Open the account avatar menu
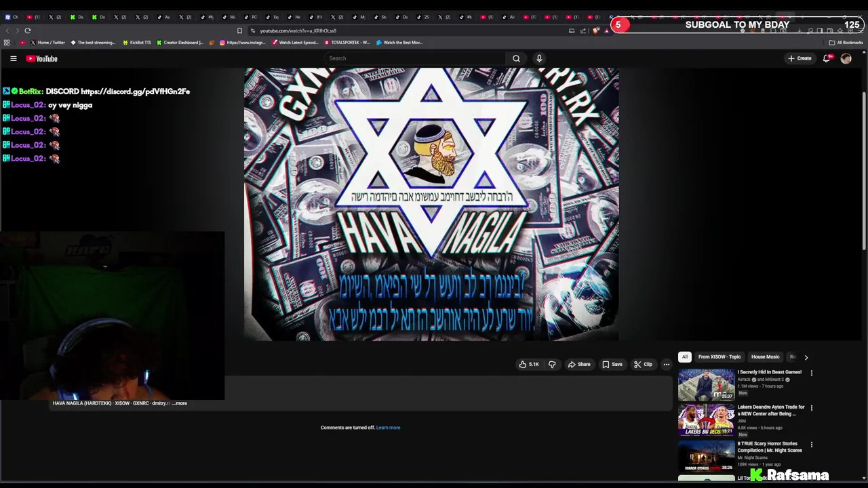The height and width of the screenshot is (488, 868). coord(846,58)
